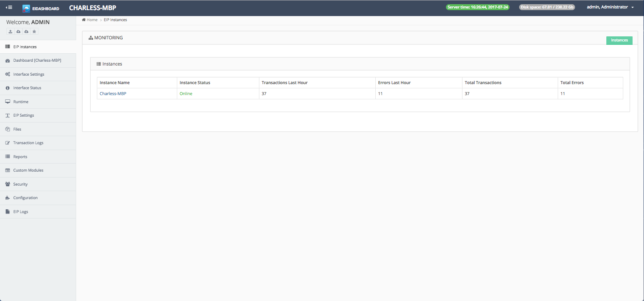Click the Server time badge

pos(478,7)
